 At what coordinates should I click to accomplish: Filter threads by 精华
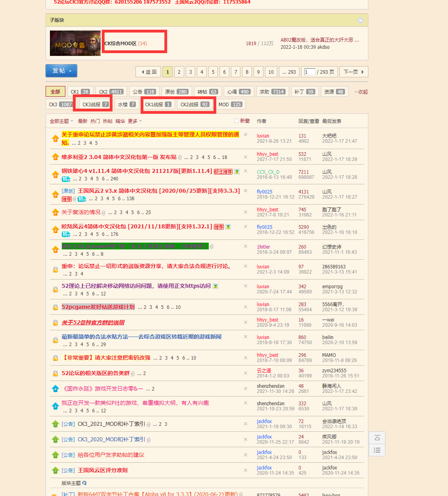pyautogui.click(x=120, y=121)
